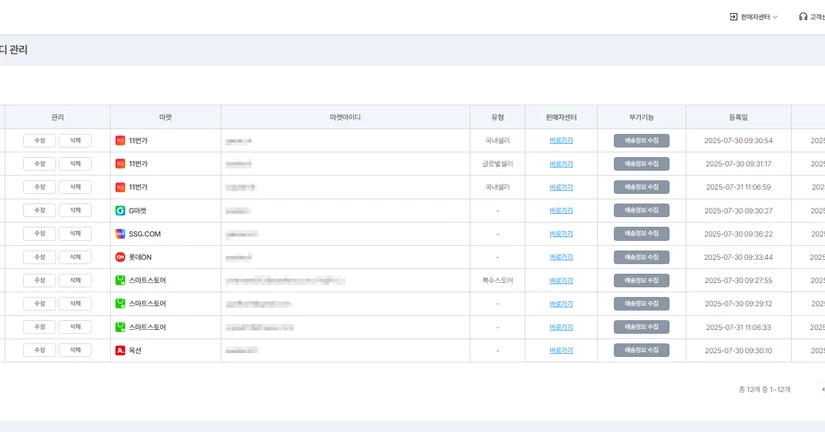
Task: Expand the 판매자센터 dropdown chevron
Action: click(775, 17)
